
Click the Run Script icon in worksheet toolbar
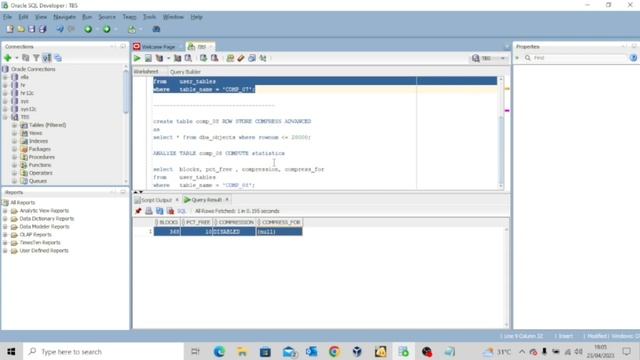[x=148, y=58]
